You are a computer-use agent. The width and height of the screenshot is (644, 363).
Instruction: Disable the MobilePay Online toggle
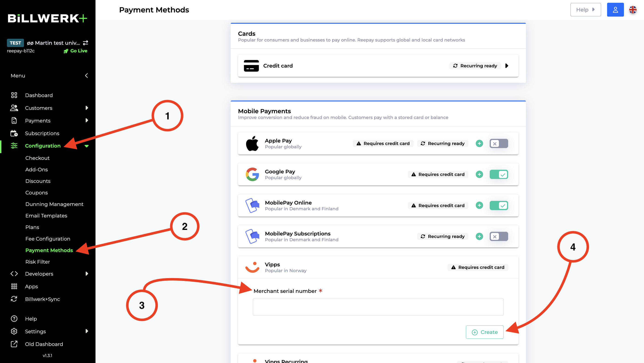pyautogui.click(x=499, y=205)
